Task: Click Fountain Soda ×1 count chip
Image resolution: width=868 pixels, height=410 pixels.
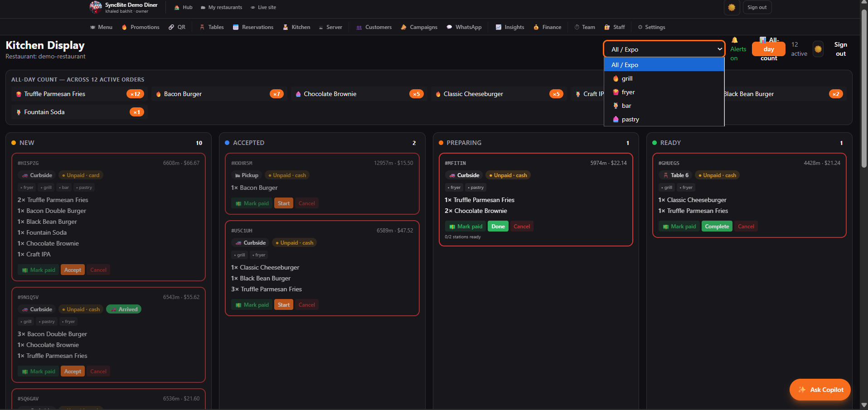Action: click(79, 112)
